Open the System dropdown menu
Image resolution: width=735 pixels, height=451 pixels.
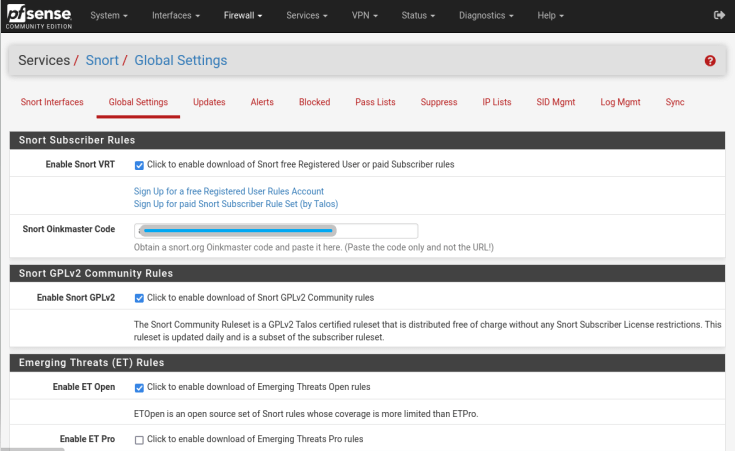point(109,15)
